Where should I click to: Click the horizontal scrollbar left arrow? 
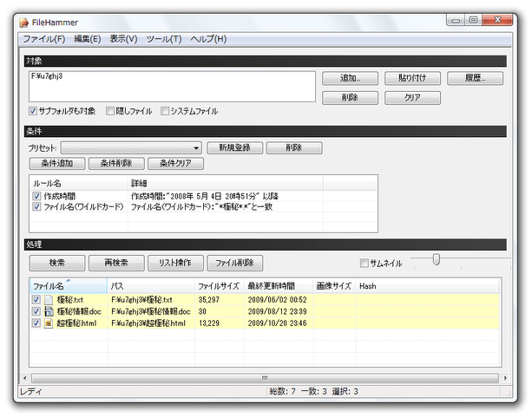tap(25, 378)
